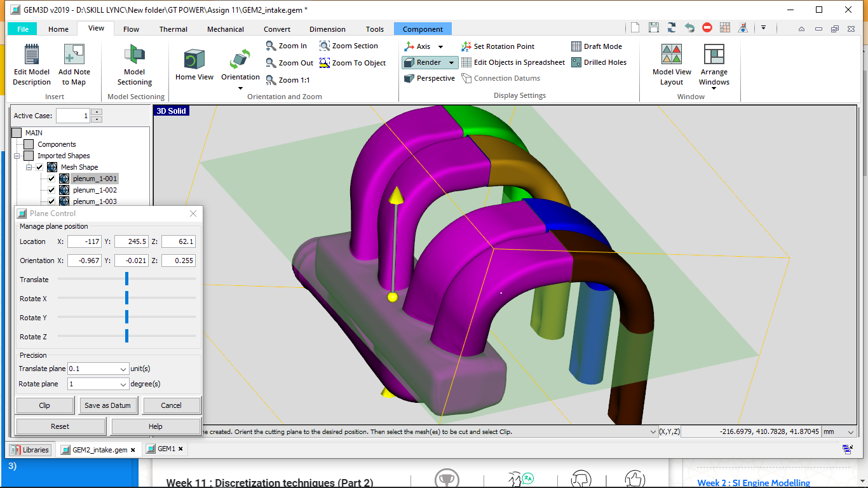Open the Model Sectioning tool
The height and width of the screenshot is (488, 868).
(x=134, y=65)
